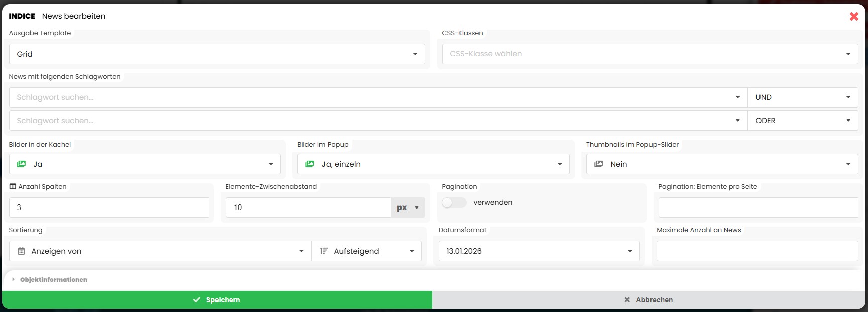Open the px unit selector

tap(408, 207)
